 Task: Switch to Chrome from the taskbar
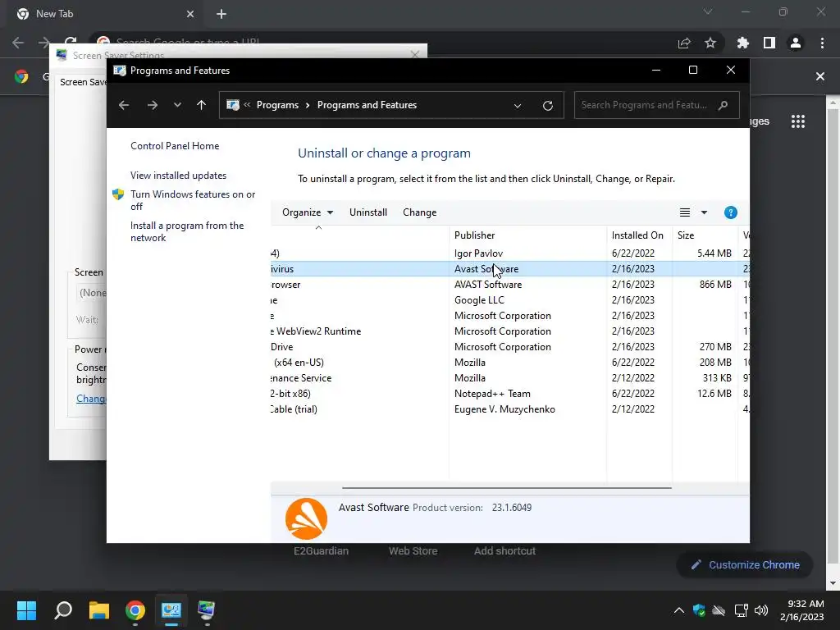pyautogui.click(x=135, y=610)
